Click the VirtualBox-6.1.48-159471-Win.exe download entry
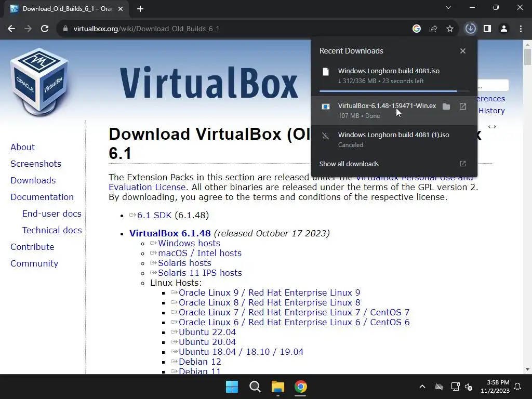Viewport: 532px width, 399px height. [x=394, y=111]
